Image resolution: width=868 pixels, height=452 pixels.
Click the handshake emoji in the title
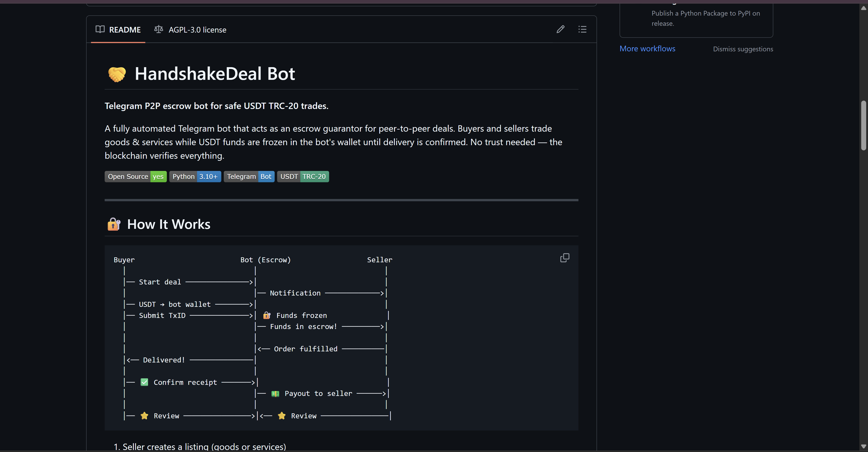point(117,74)
